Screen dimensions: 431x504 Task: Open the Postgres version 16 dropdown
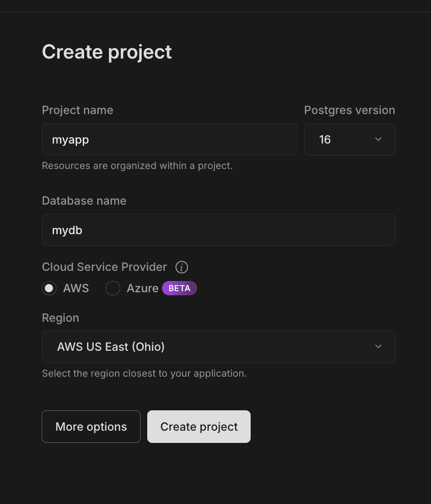pyautogui.click(x=349, y=139)
